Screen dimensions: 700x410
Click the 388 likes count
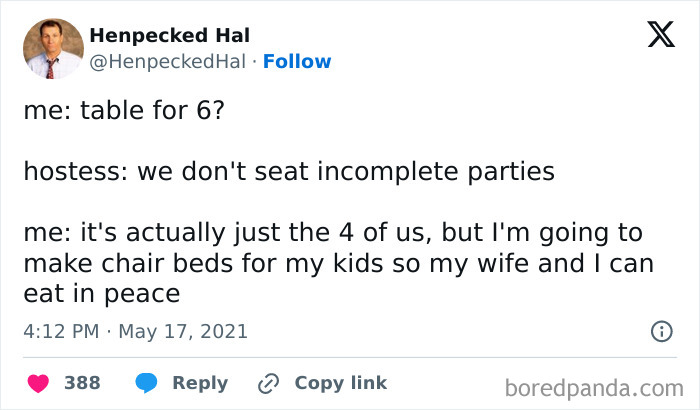82,383
